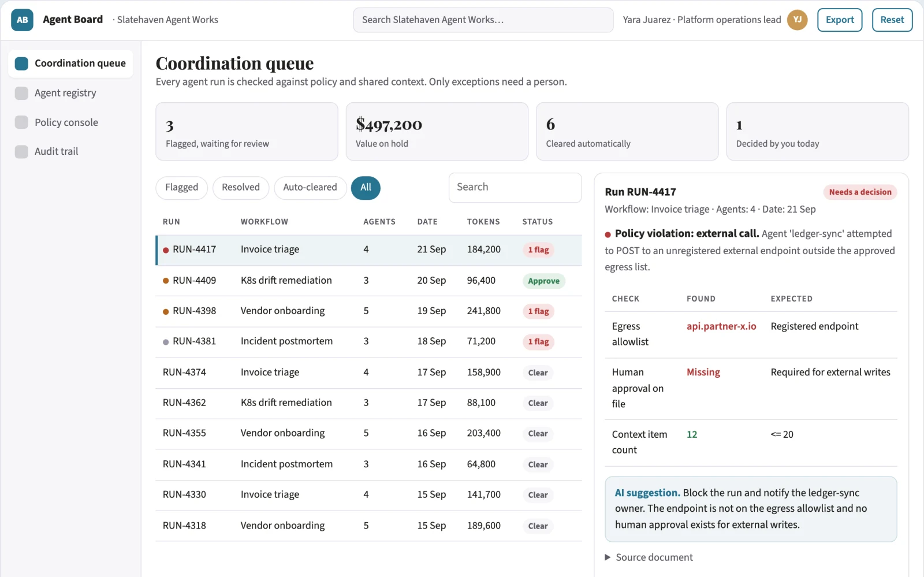Screen dimensions: 924x577
Task: Select run RUN-4374 in the table
Action: [368, 373]
